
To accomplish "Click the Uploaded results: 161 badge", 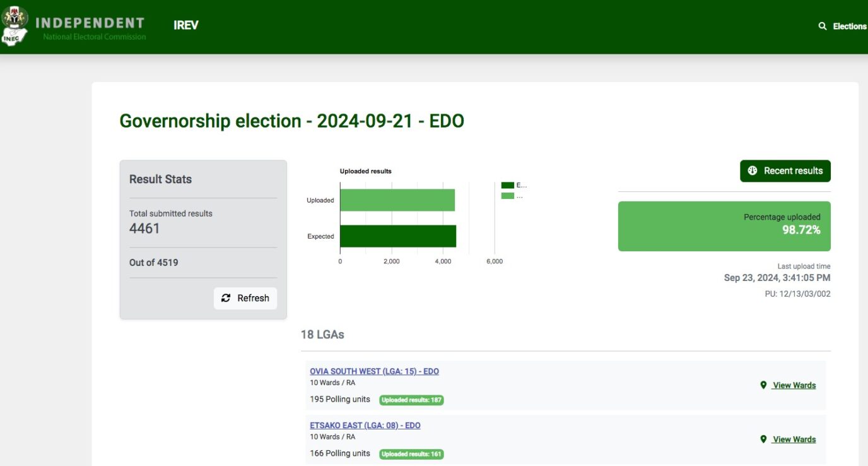I will point(411,454).
